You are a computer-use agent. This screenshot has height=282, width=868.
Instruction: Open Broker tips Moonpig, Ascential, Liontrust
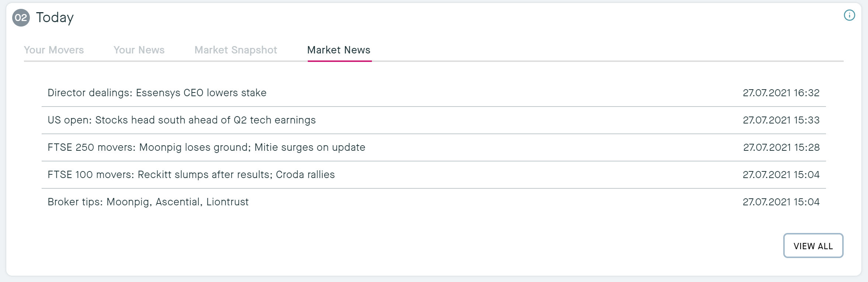click(148, 202)
